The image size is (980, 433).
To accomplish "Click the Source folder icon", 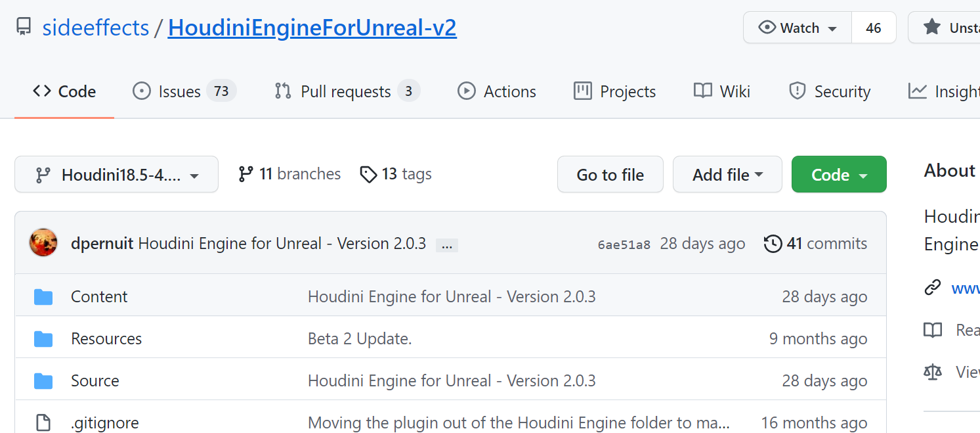I will pyautogui.click(x=43, y=380).
